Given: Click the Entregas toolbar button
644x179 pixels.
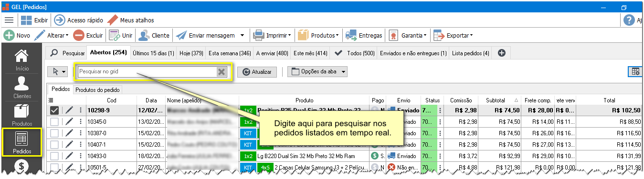Looking at the screenshot, I should tap(364, 35).
